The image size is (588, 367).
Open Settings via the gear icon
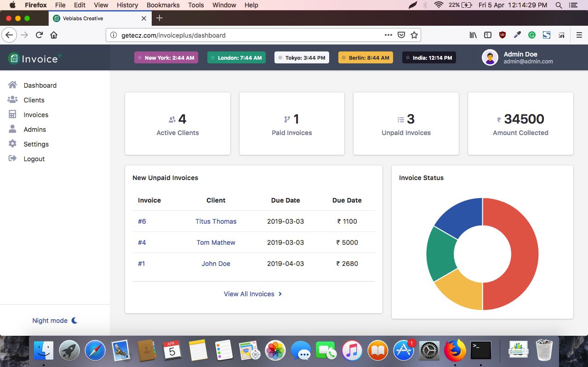tap(12, 144)
